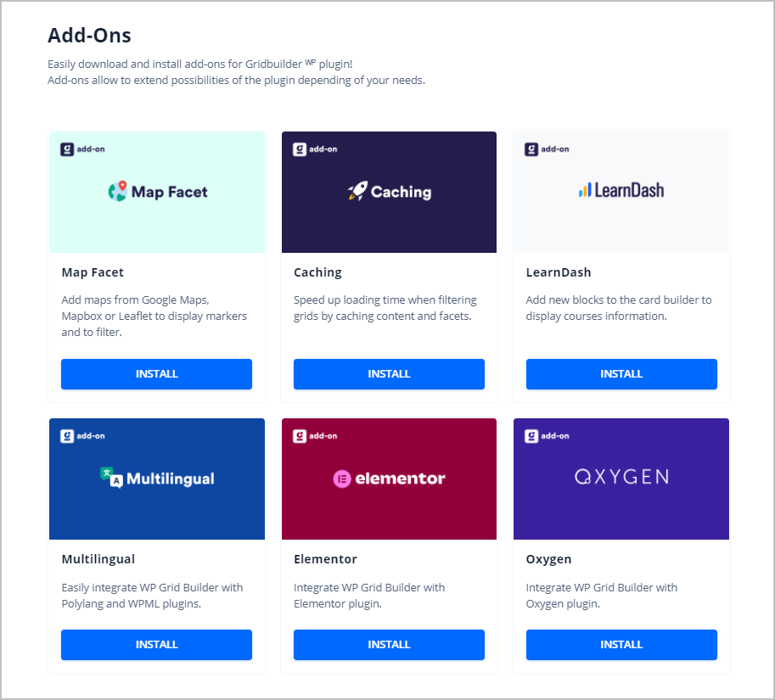The image size is (775, 700).
Task: Click the Caching banner thumbnail
Action: click(x=389, y=192)
